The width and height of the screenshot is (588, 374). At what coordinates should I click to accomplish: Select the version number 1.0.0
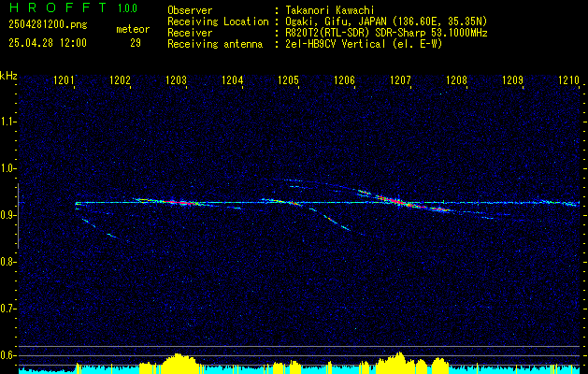click(x=127, y=7)
